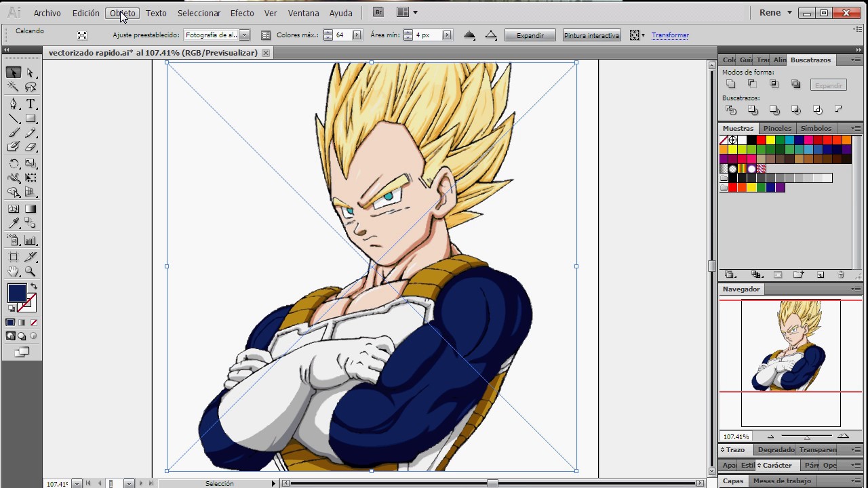The height and width of the screenshot is (488, 868).
Task: Set paint mode to None
Action: click(34, 323)
